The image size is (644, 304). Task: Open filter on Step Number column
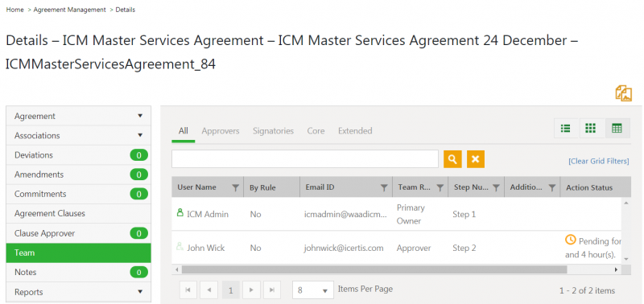pyautogui.click(x=496, y=187)
